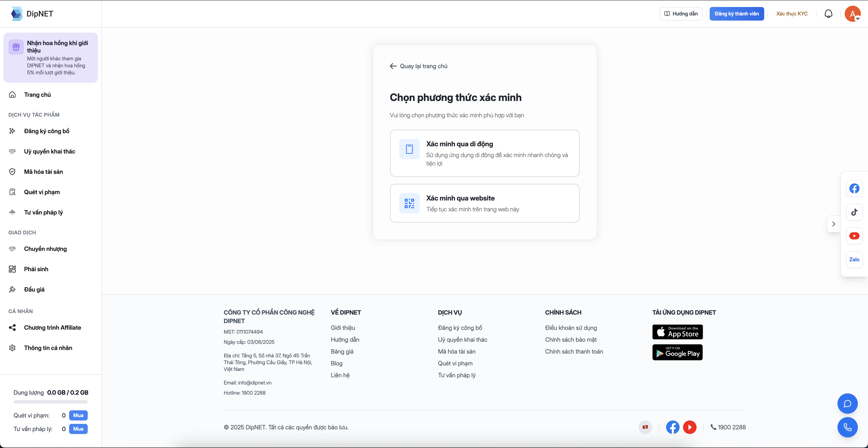Open the user avatar account menu

click(853, 14)
